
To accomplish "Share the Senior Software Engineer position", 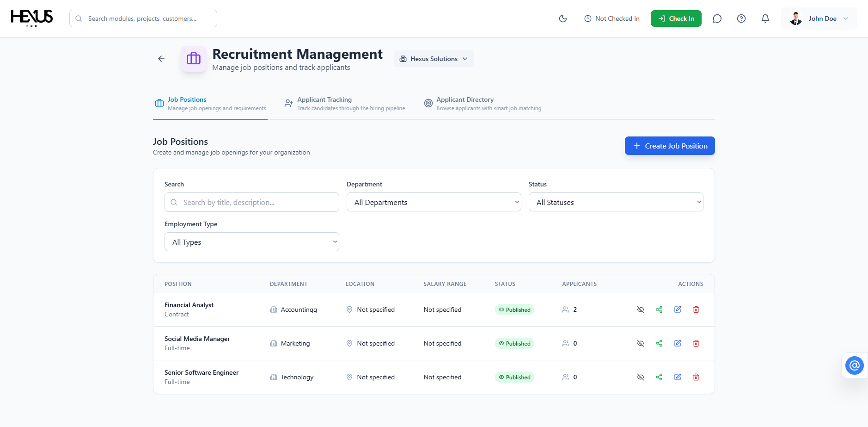I will 659,377.
